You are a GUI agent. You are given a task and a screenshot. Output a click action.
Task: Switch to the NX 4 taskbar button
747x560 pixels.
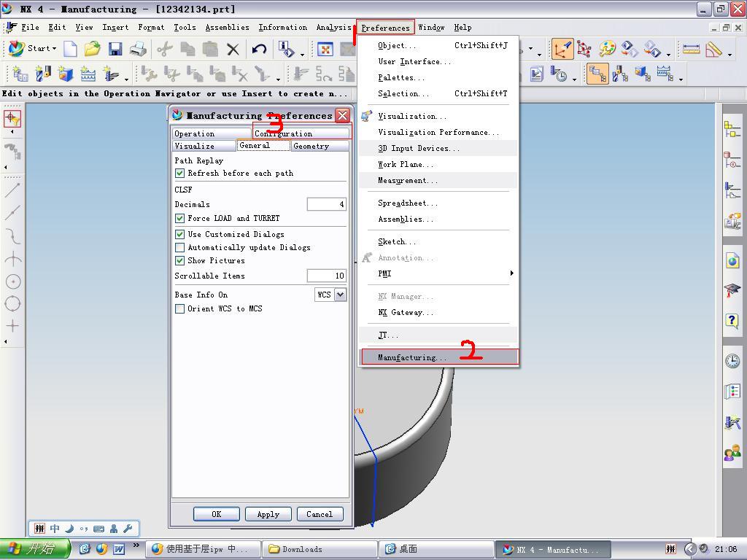[x=553, y=550]
